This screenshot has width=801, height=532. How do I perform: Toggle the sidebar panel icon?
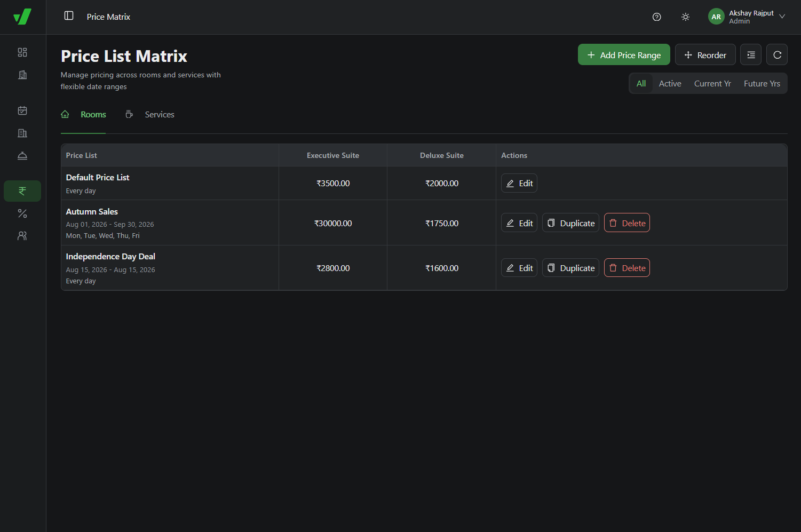[69, 16]
